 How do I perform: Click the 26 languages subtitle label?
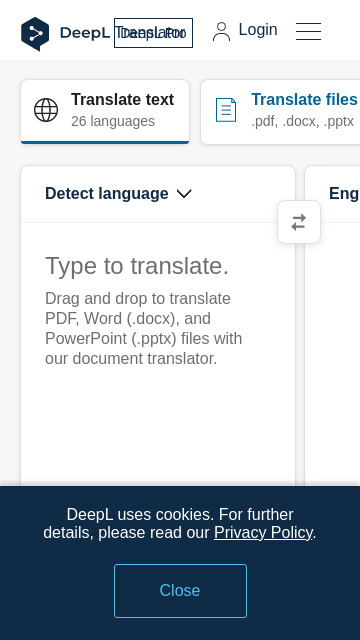pyautogui.click(x=113, y=122)
